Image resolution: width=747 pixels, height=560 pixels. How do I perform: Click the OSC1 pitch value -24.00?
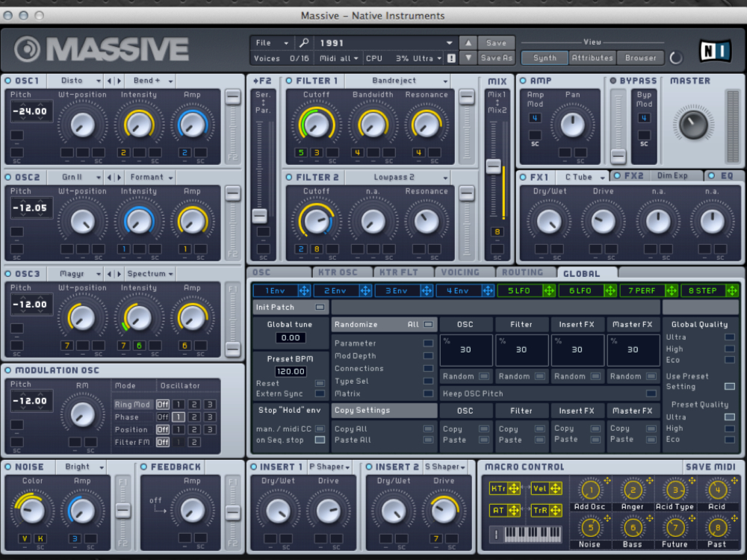tap(30, 111)
